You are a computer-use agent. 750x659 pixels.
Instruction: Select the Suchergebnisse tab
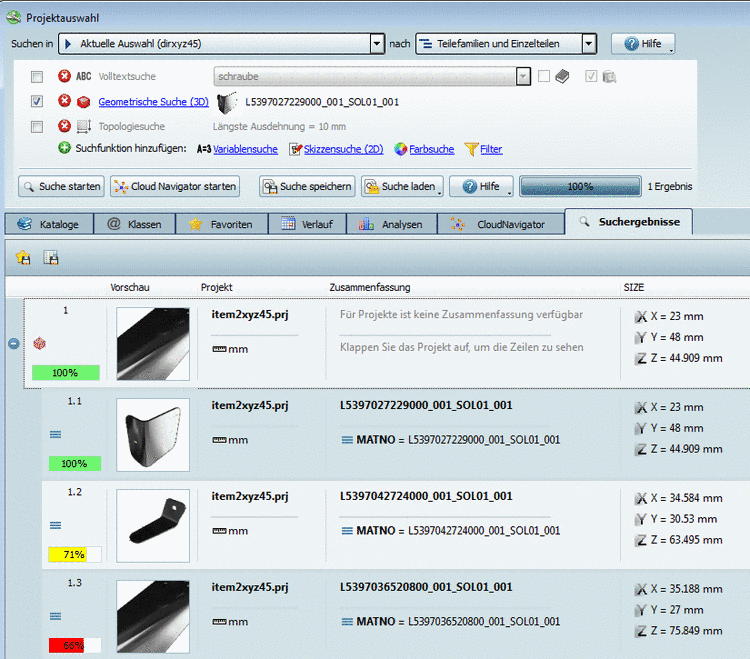click(x=629, y=221)
